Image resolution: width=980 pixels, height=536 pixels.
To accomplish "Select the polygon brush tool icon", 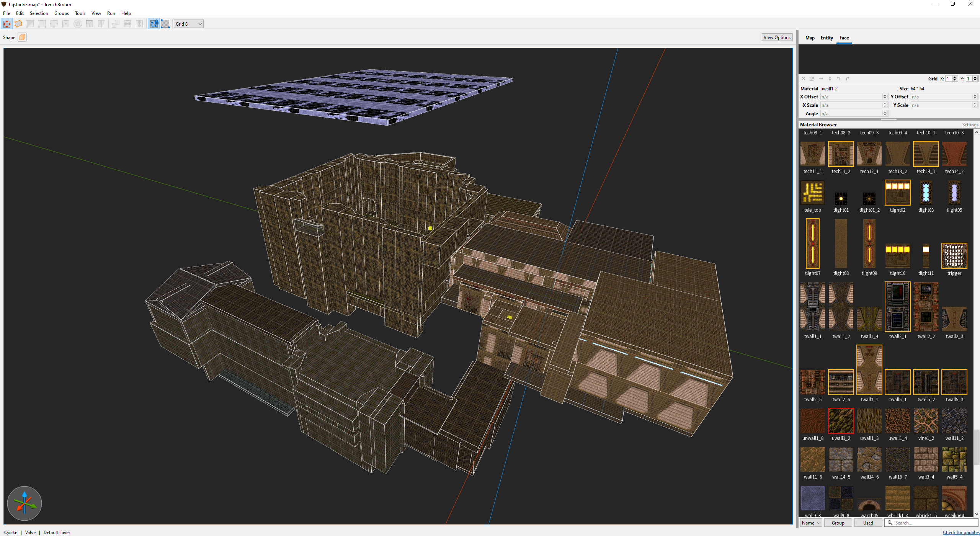I will [x=18, y=24].
